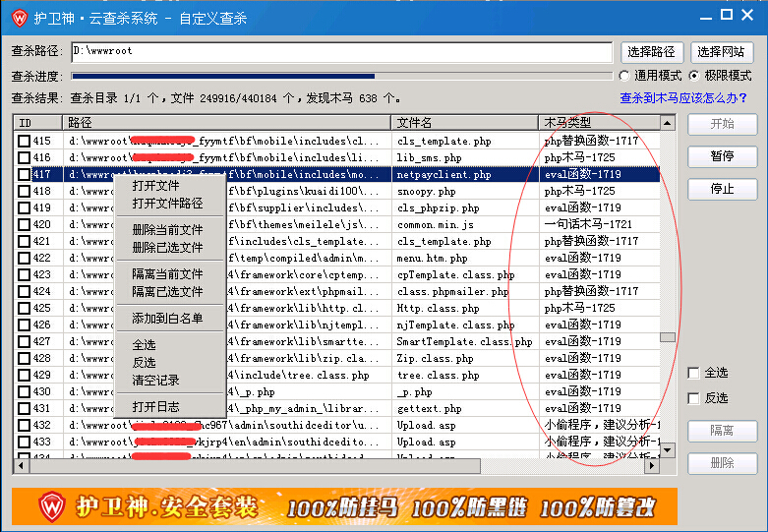This screenshot has height=532, width=768.
Task: Select file netpayclient.php in the list
Action: (443, 175)
